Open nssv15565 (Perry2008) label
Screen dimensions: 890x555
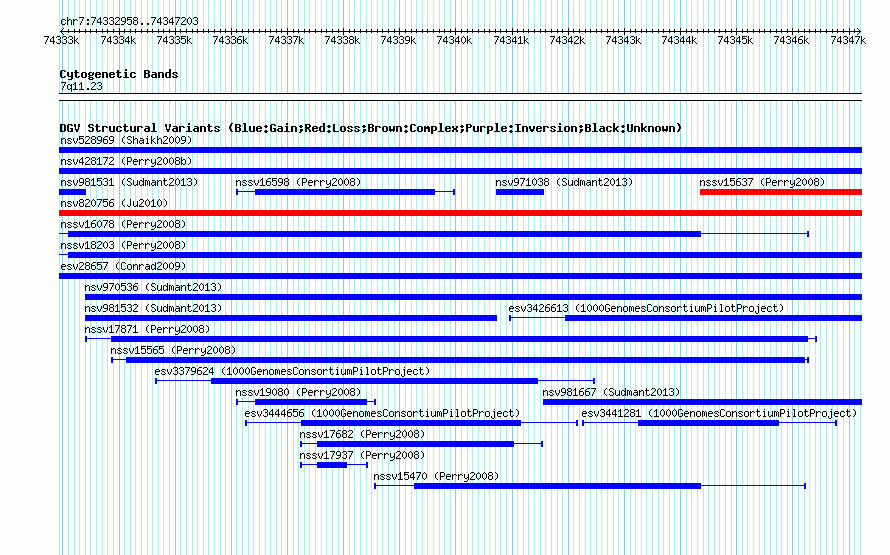(x=173, y=350)
